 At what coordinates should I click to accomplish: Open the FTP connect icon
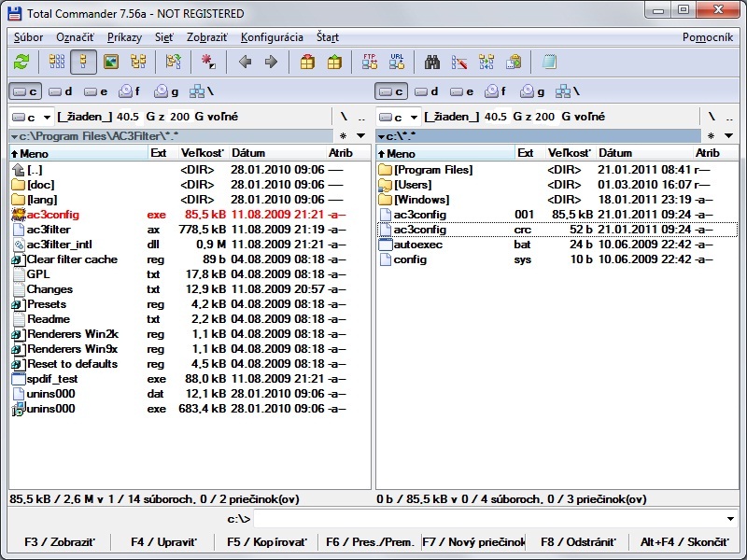(370, 62)
